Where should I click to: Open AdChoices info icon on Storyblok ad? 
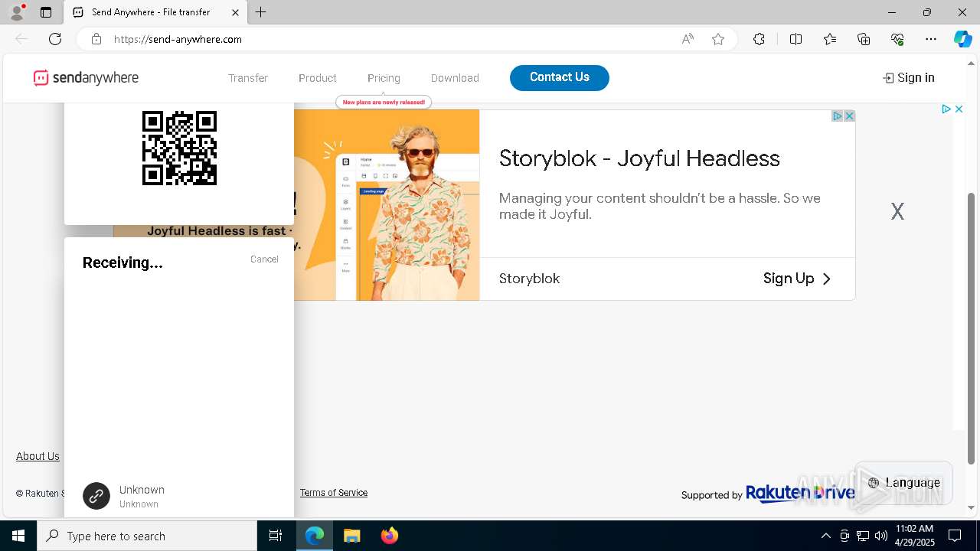[x=838, y=116]
